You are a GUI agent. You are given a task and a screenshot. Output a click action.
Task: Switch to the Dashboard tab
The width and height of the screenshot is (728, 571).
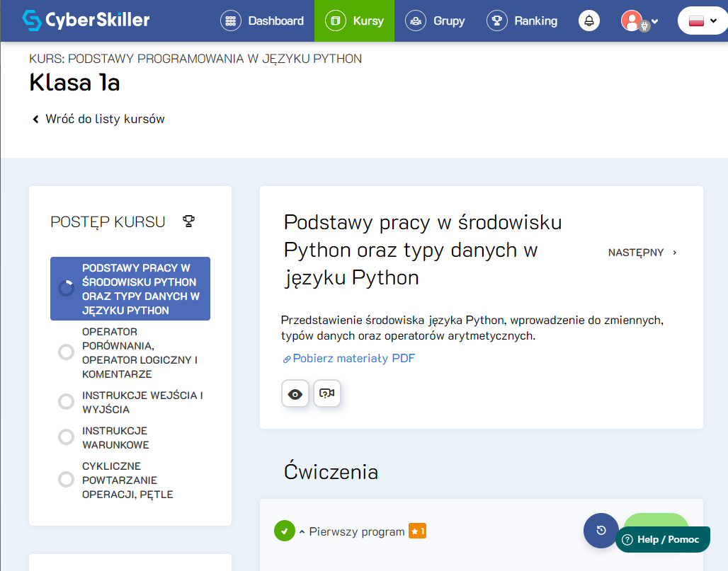coord(262,21)
